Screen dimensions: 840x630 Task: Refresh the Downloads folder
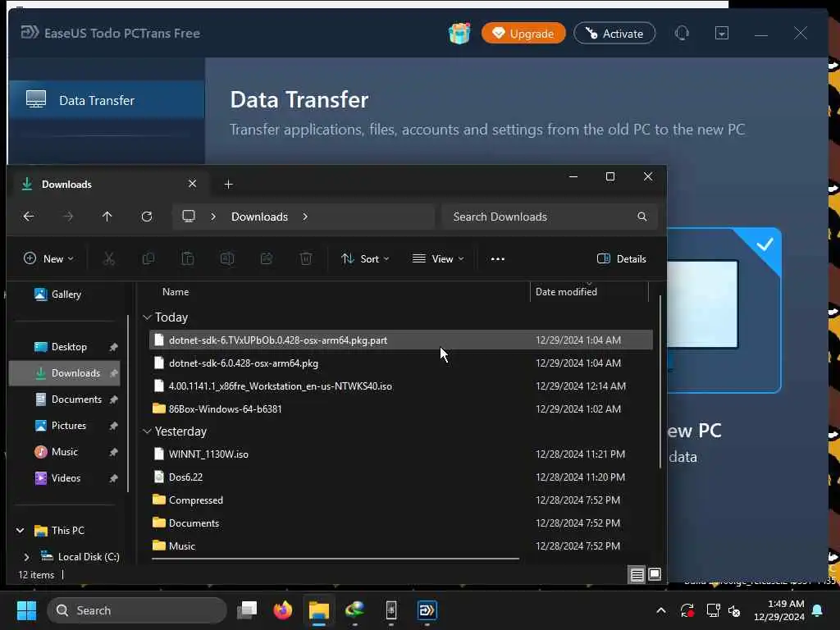pyautogui.click(x=147, y=217)
